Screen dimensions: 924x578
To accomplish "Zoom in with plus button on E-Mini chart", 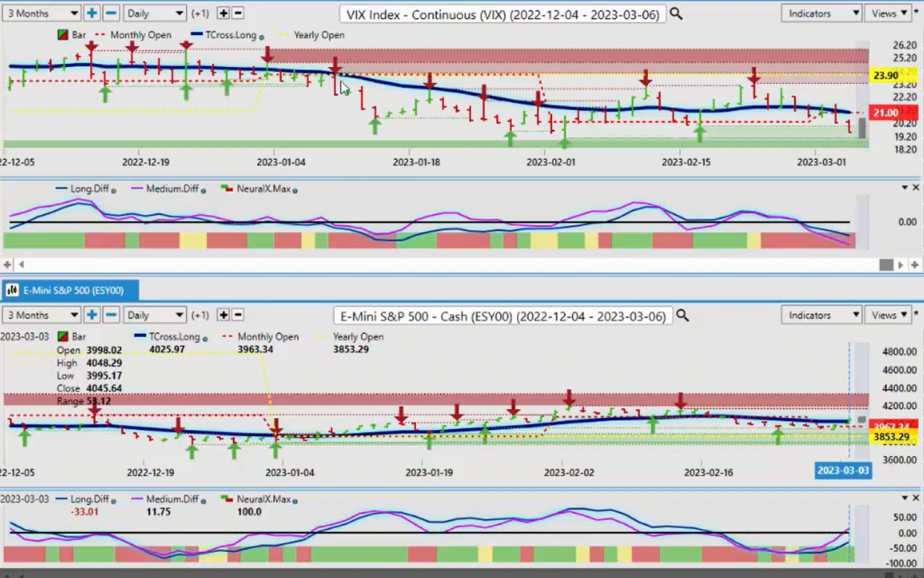I will click(x=91, y=315).
